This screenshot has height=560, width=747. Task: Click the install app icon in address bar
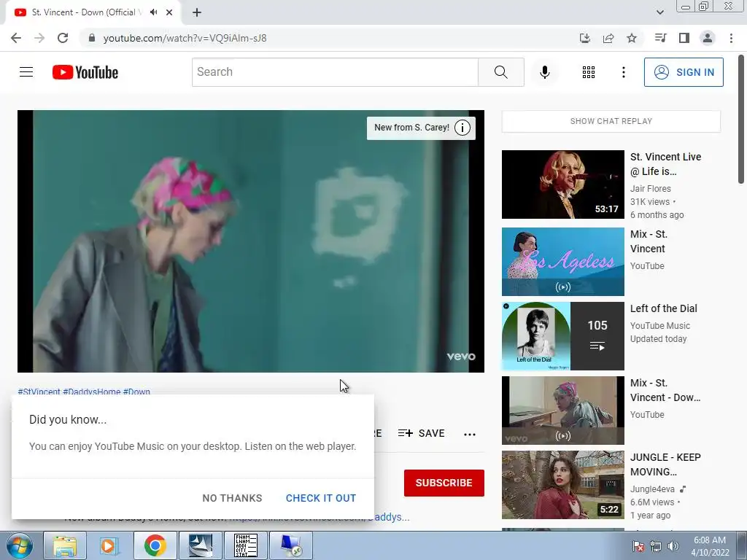pos(585,38)
